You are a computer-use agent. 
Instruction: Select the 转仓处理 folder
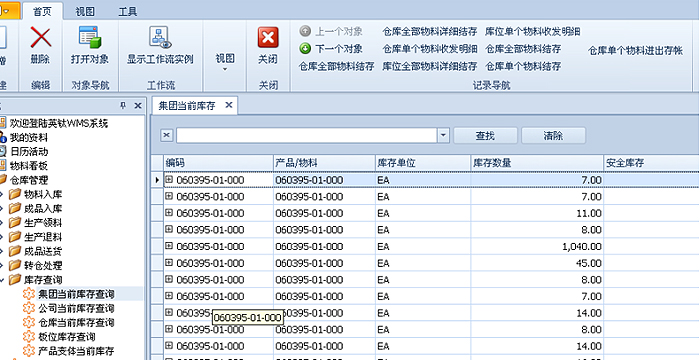tap(43, 266)
